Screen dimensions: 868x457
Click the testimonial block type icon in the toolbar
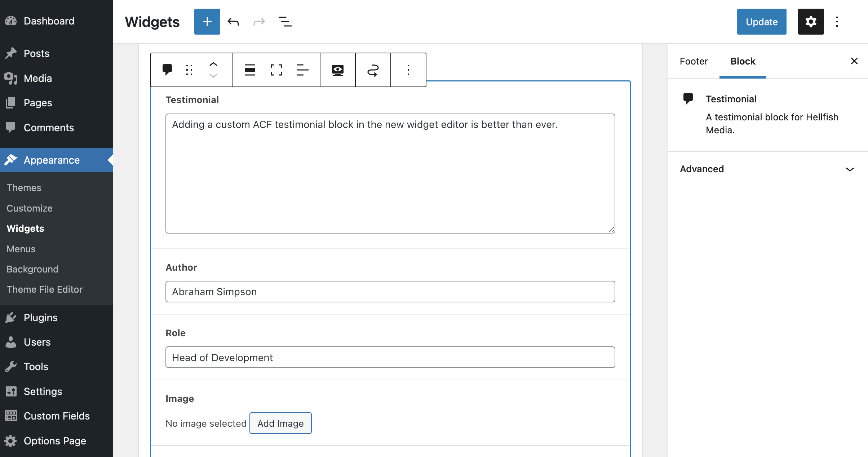[x=167, y=70]
